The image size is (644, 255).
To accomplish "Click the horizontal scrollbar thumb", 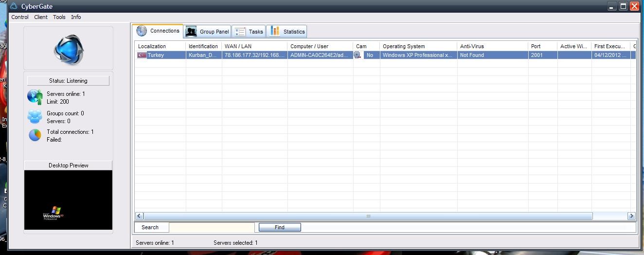I will 368,216.
